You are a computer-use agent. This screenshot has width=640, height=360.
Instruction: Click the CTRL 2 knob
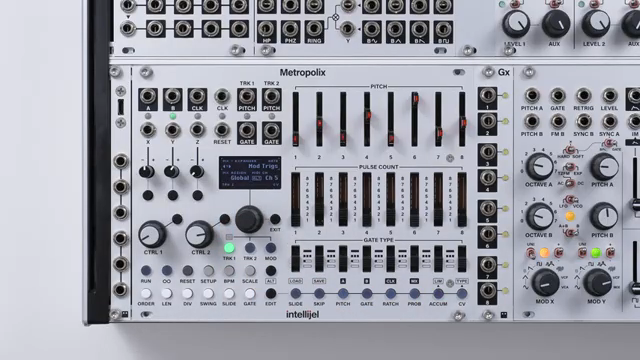(199, 234)
